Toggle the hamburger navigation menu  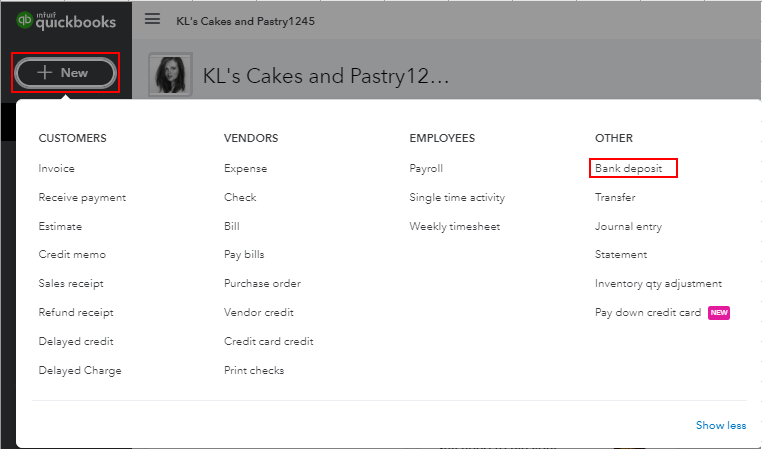pos(152,19)
